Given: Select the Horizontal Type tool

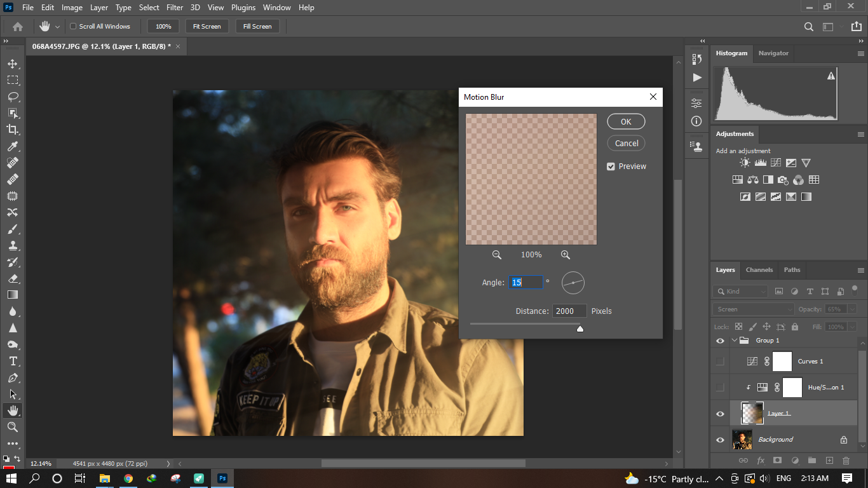Looking at the screenshot, I should pyautogui.click(x=13, y=361).
